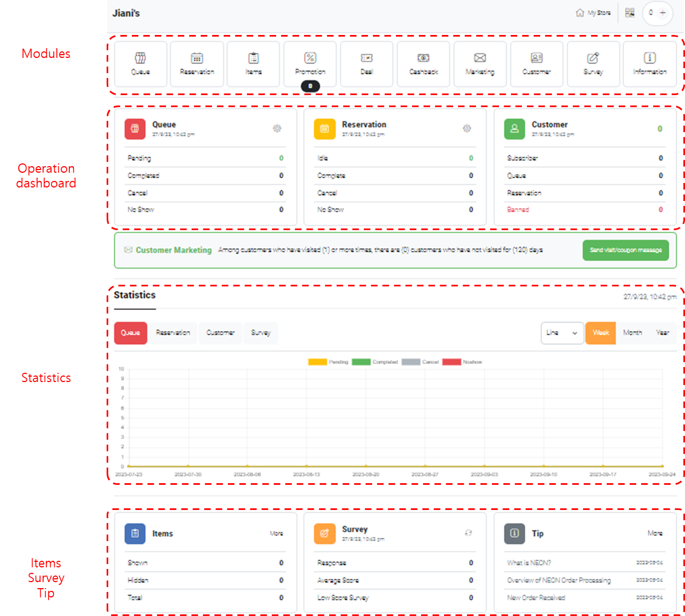Expand the Line chart type dropdown
685x616 pixels.
561,333
